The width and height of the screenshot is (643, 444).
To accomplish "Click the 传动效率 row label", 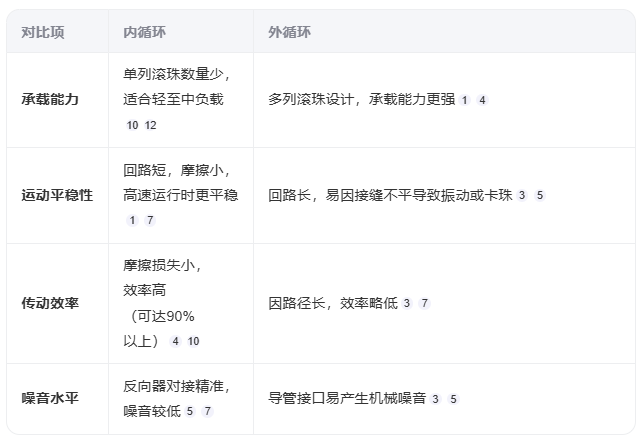I will tap(50, 302).
